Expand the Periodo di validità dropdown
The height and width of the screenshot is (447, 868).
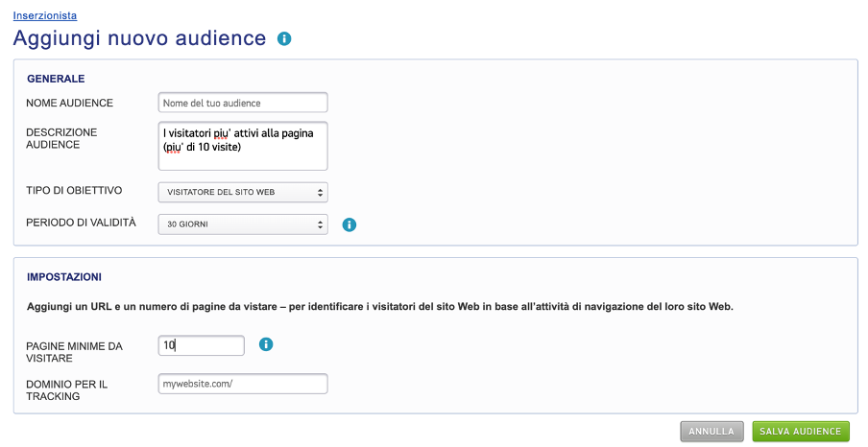tap(243, 224)
